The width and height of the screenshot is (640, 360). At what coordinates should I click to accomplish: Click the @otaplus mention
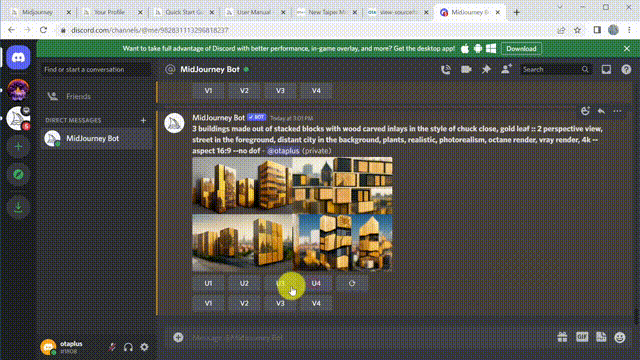pyautogui.click(x=283, y=151)
